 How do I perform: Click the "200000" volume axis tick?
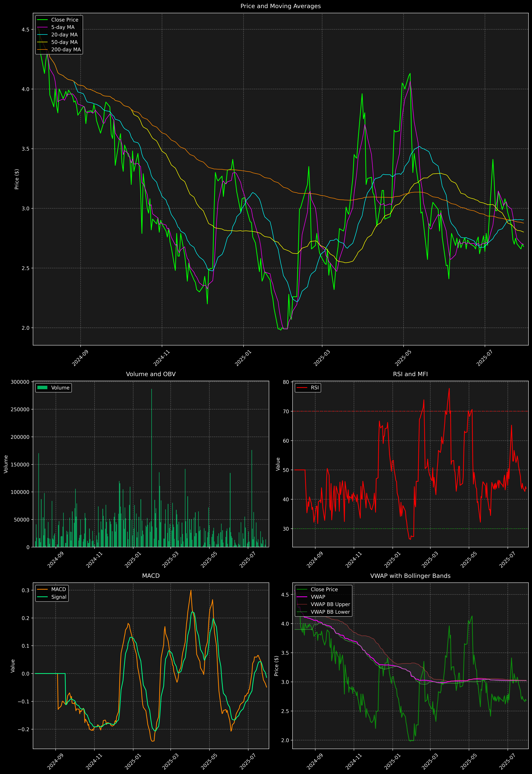pos(20,437)
